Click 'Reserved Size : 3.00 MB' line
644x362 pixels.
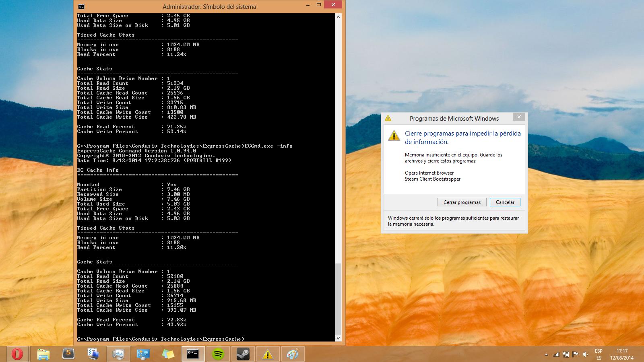[133, 194]
